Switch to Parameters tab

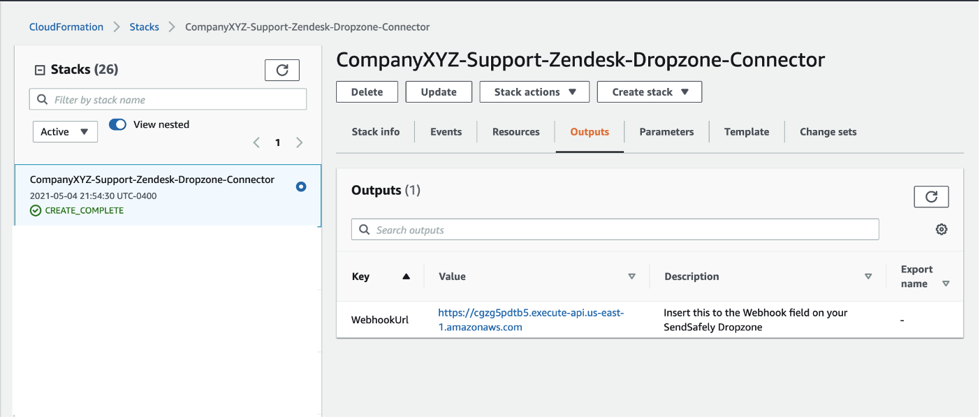click(x=666, y=131)
